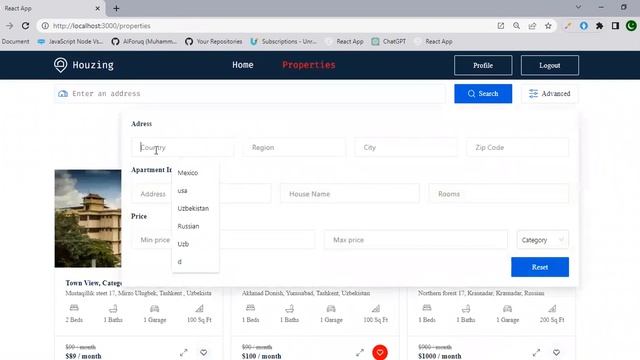The height and width of the screenshot is (360, 640).
Task: Click the House Name input field
Action: (350, 194)
